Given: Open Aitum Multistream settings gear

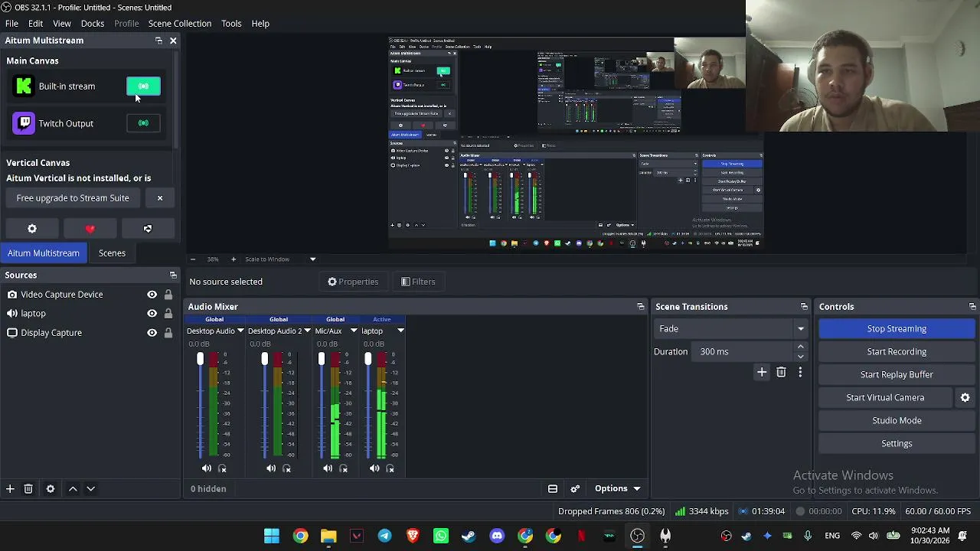Looking at the screenshot, I should [32, 229].
